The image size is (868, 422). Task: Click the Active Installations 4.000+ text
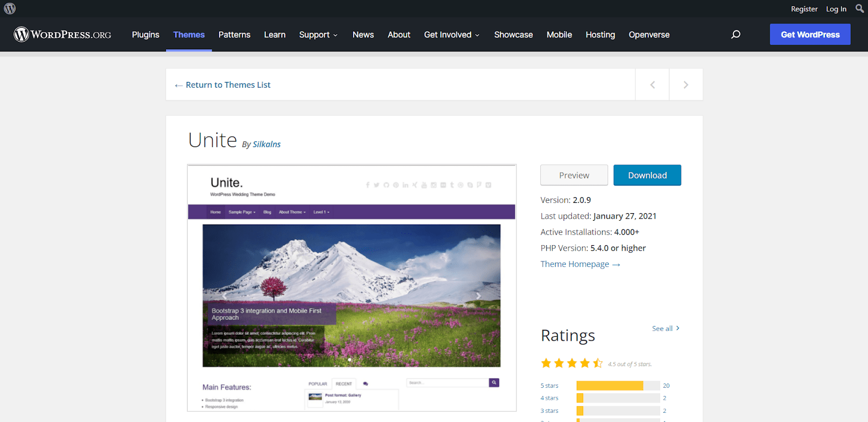pos(590,232)
